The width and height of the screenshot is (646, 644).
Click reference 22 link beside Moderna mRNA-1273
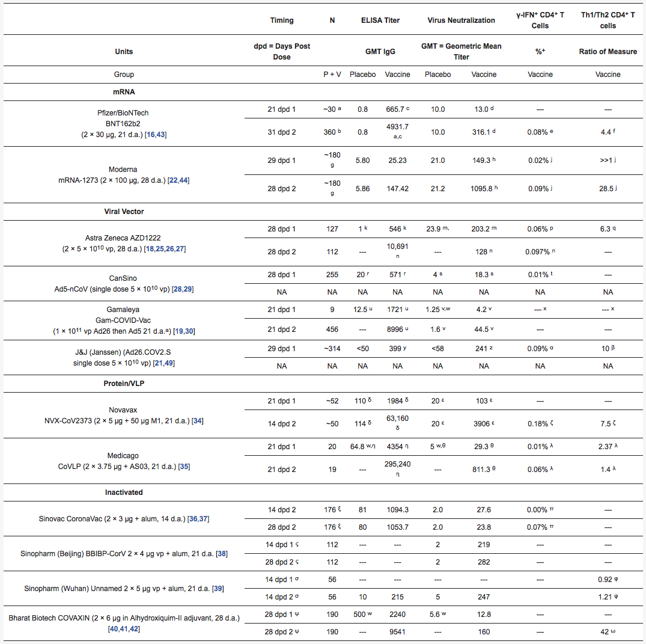(x=174, y=180)
